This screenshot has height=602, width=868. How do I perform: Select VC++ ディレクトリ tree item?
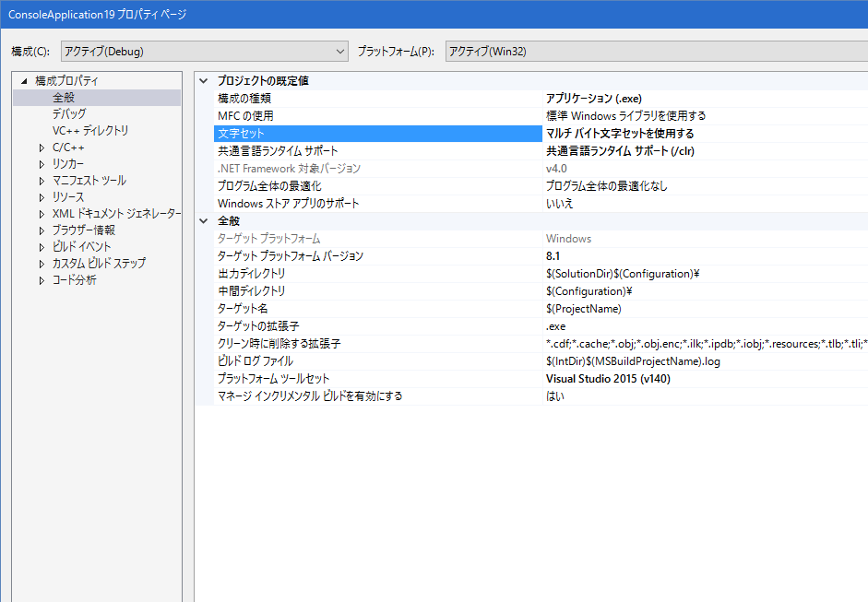[90, 131]
